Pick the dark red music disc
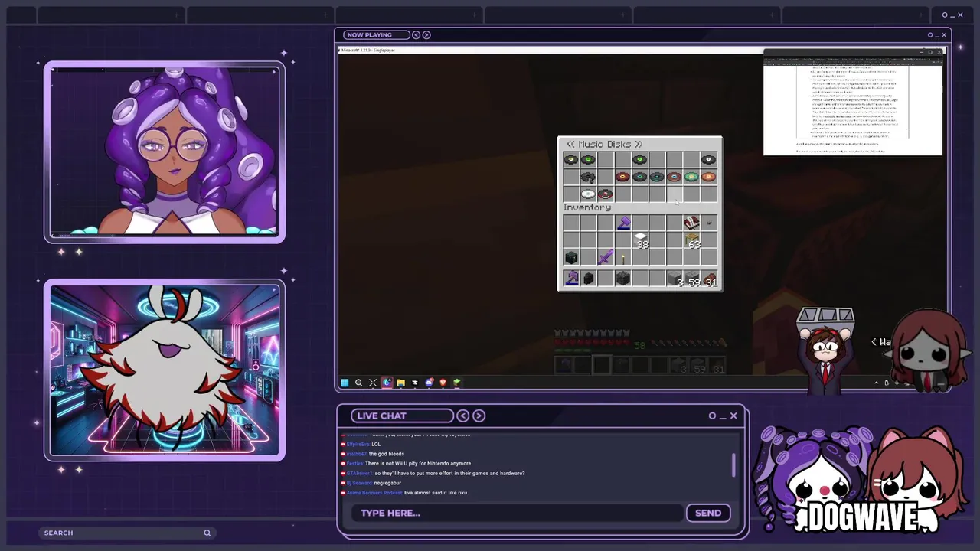This screenshot has height=551, width=980. (x=622, y=177)
